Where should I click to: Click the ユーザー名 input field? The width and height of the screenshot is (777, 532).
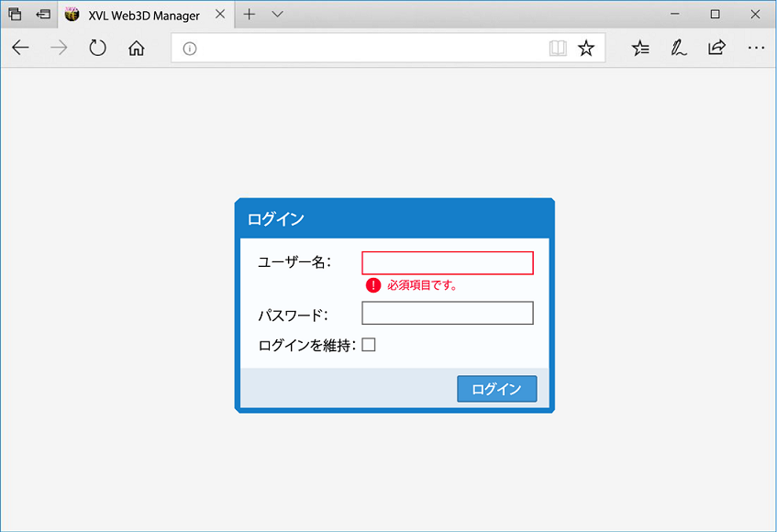(x=448, y=263)
